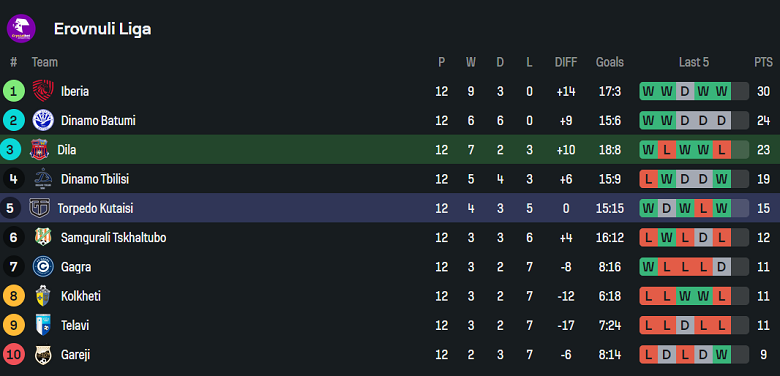Open the Gareji team logo
Image resolution: width=780 pixels, height=376 pixels.
click(43, 355)
